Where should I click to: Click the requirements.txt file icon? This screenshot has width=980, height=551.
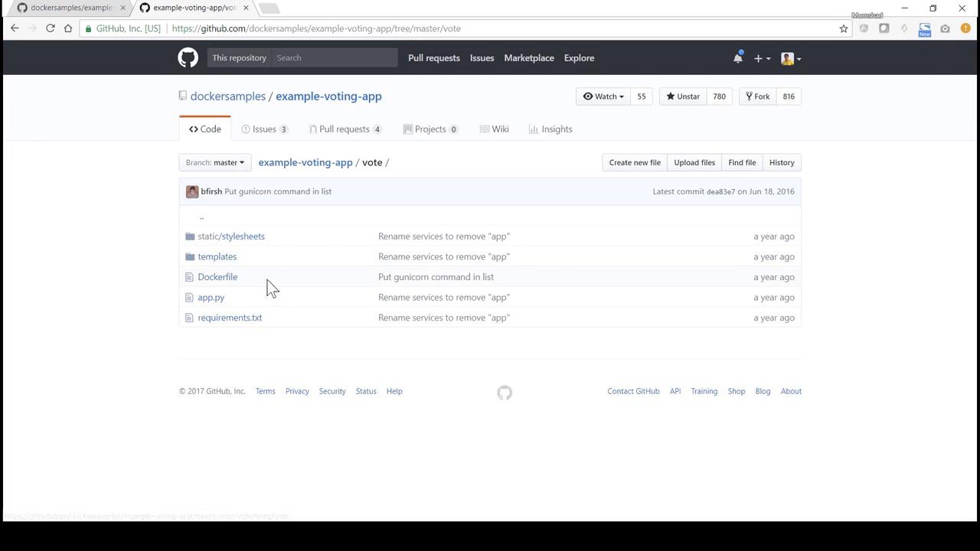(189, 318)
